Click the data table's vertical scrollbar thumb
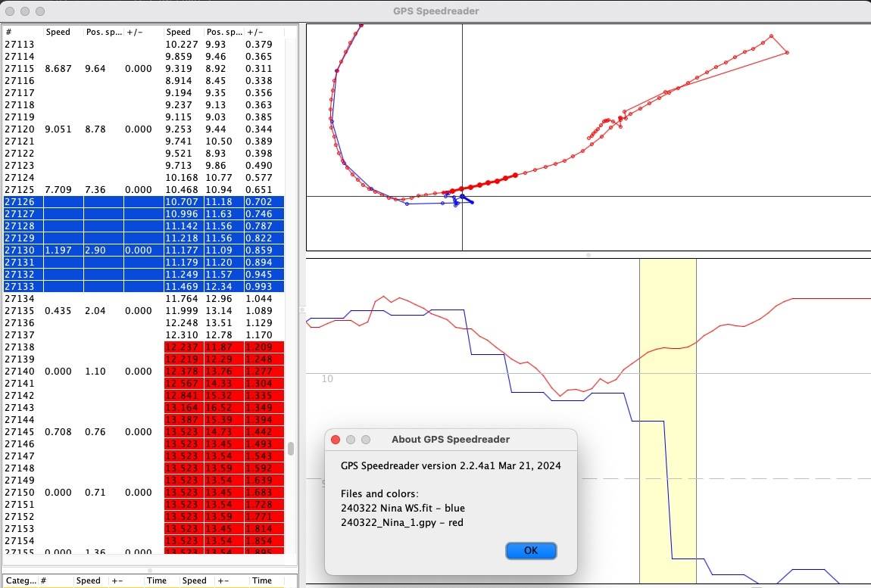The image size is (871, 588). pyautogui.click(x=290, y=449)
